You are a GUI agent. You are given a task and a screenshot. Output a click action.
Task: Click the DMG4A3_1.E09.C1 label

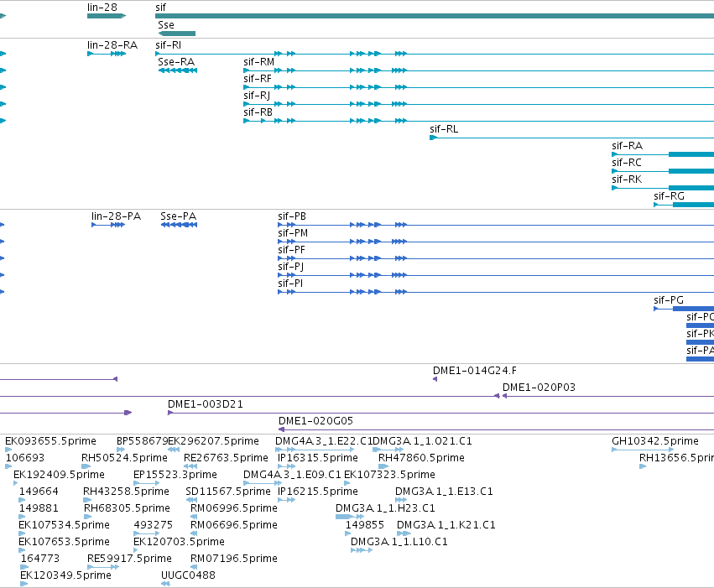click(x=292, y=475)
